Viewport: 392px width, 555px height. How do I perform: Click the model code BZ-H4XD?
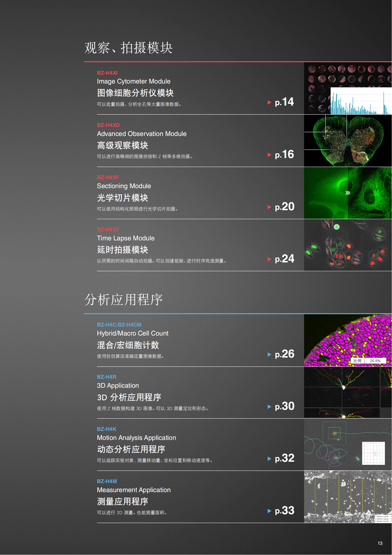tap(108, 125)
